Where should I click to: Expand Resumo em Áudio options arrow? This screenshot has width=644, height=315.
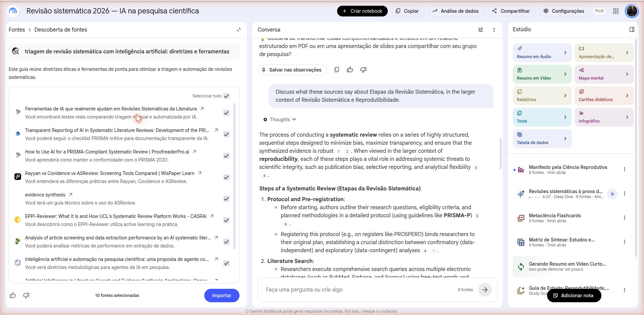[x=565, y=53]
